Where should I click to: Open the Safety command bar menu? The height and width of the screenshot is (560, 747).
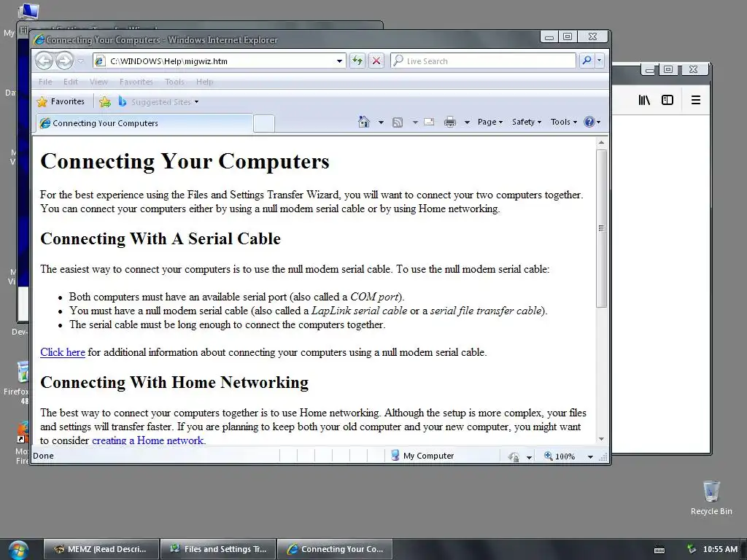(527, 122)
